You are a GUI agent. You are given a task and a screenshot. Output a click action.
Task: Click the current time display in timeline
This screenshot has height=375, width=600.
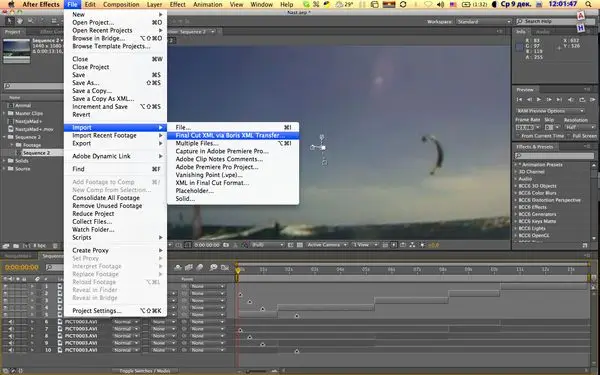22,267
